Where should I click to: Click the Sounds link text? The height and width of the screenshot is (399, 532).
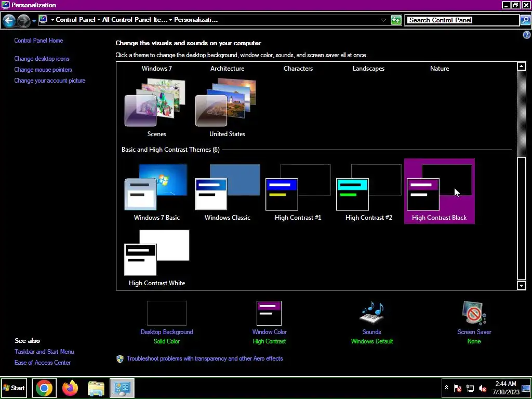click(371, 332)
